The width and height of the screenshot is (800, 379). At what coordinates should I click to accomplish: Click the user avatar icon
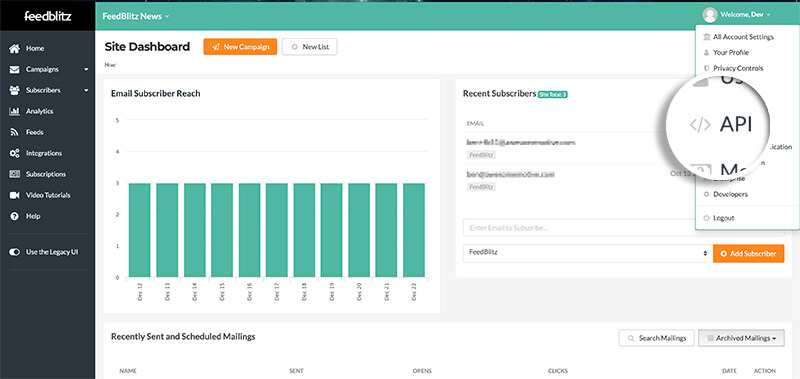(710, 15)
